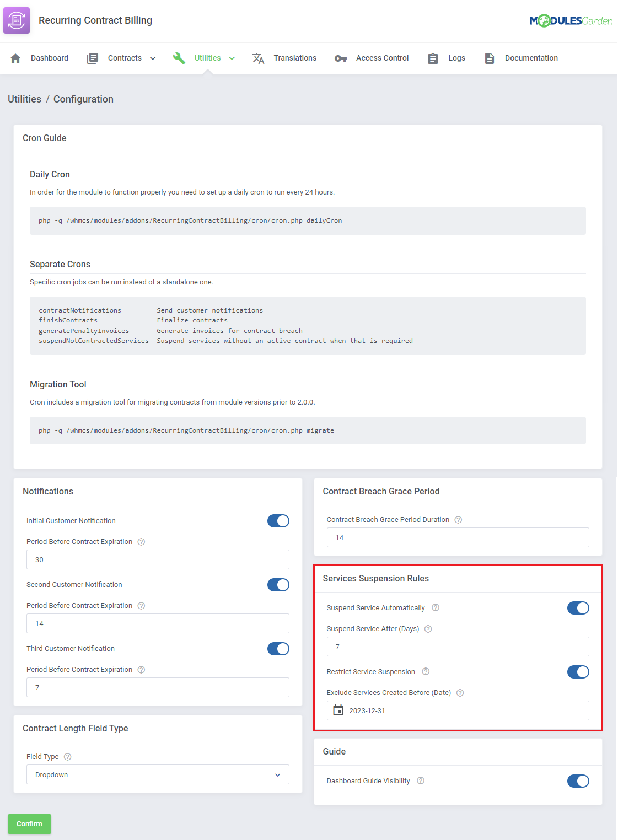The width and height of the screenshot is (618, 840).
Task: Click help icon beside Contract Breach Grace Period Duration
Action: point(458,520)
